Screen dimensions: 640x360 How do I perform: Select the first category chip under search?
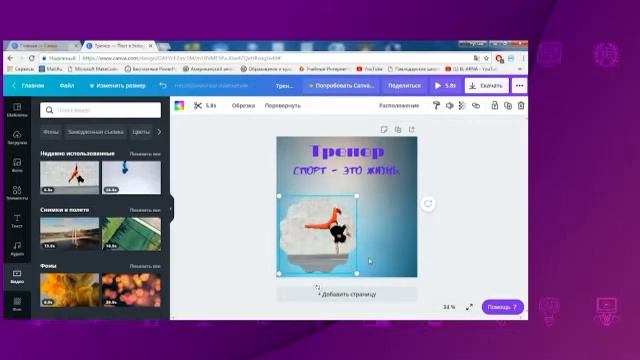point(51,132)
